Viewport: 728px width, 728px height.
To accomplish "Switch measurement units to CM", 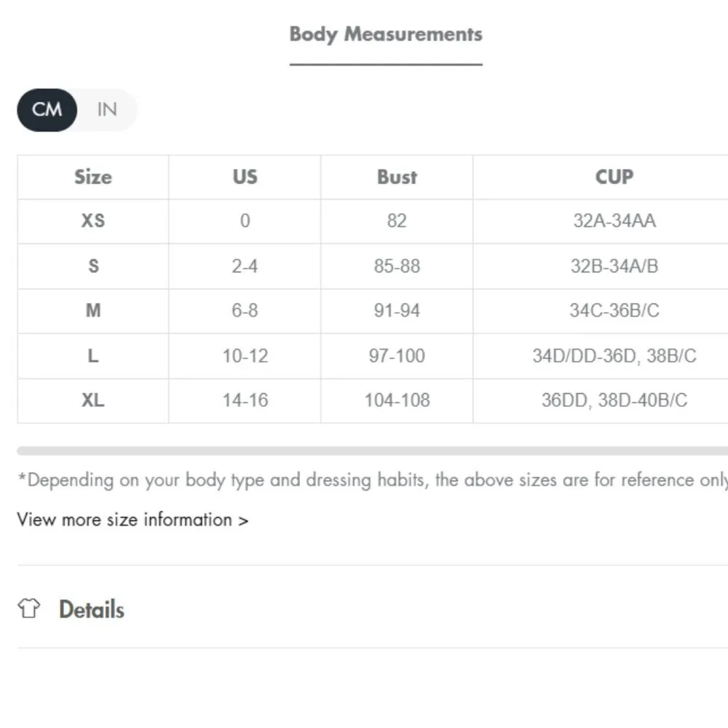I will click(x=47, y=110).
